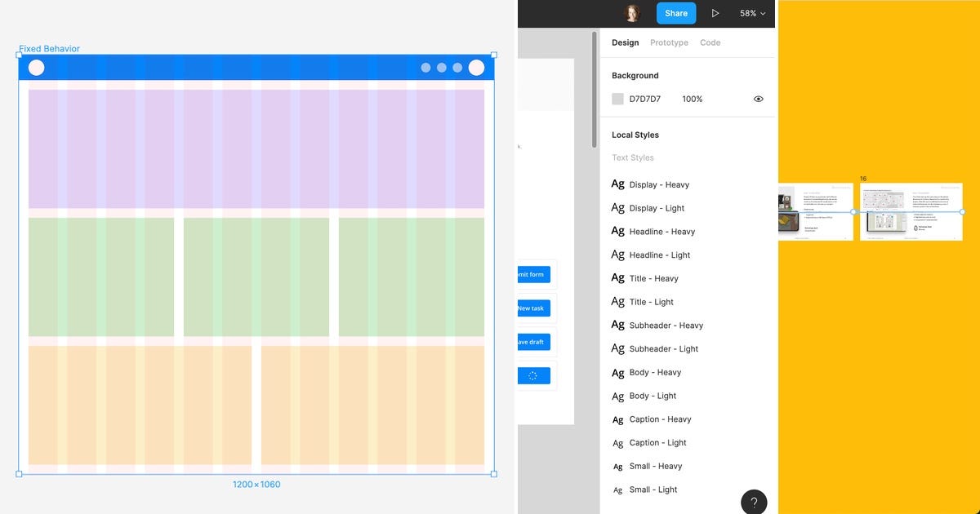Switch to the Code tab
Screen dimensions: 980x514
coord(710,42)
